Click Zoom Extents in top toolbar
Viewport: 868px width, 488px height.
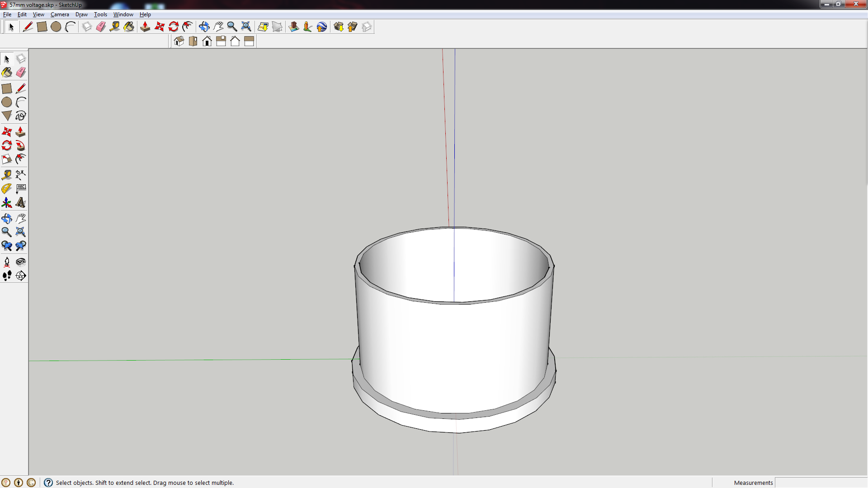click(246, 27)
